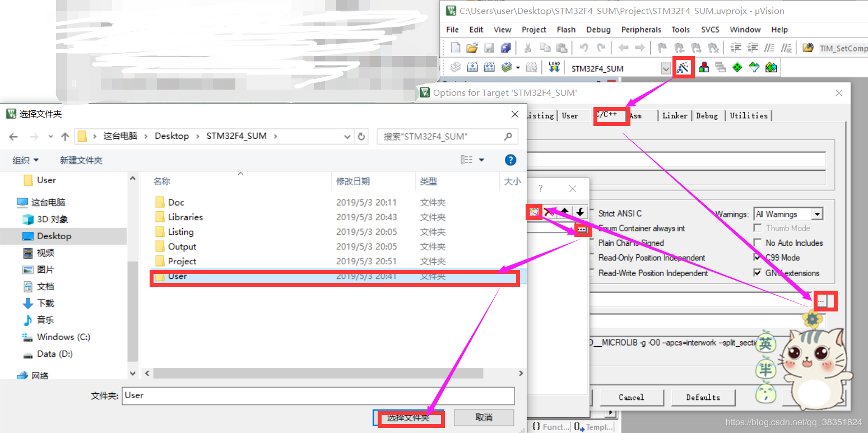Viewport: 868px width, 433px height.
Task: Switch to the Utilities tab
Action: point(749,115)
